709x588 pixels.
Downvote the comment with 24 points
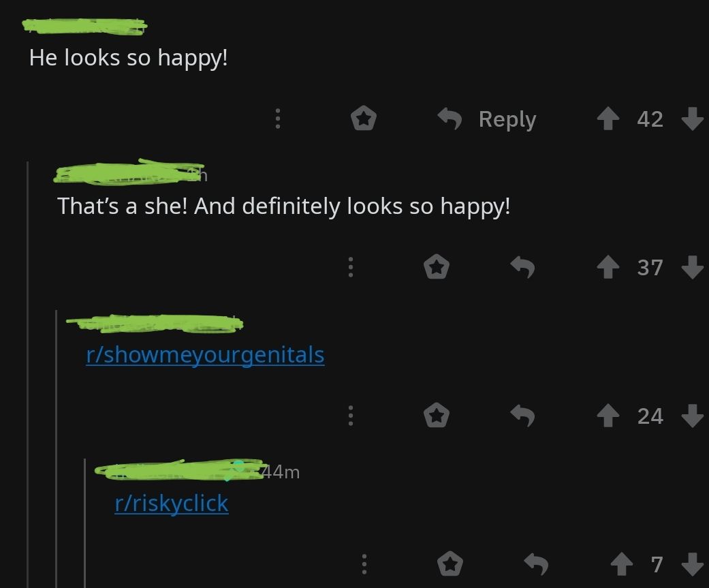coord(692,415)
